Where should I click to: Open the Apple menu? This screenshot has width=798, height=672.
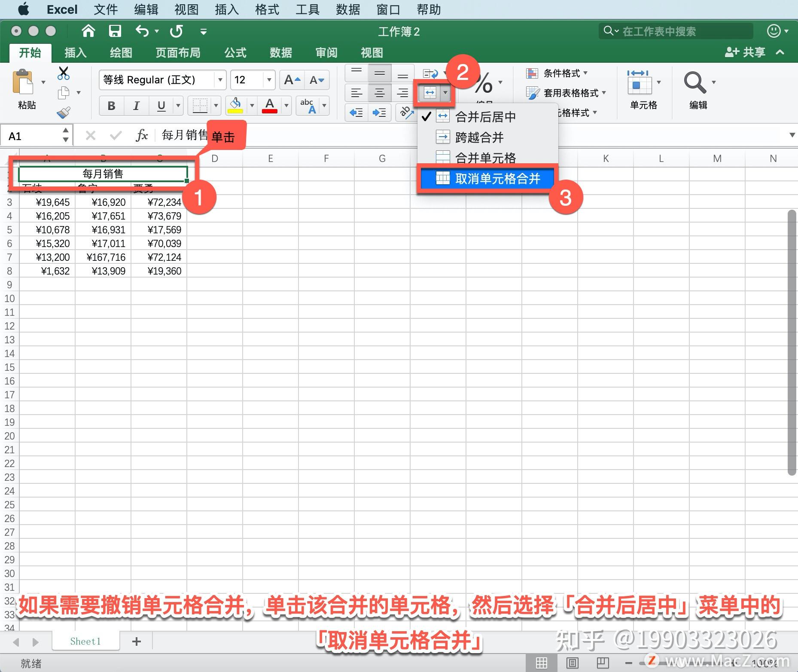24,9
